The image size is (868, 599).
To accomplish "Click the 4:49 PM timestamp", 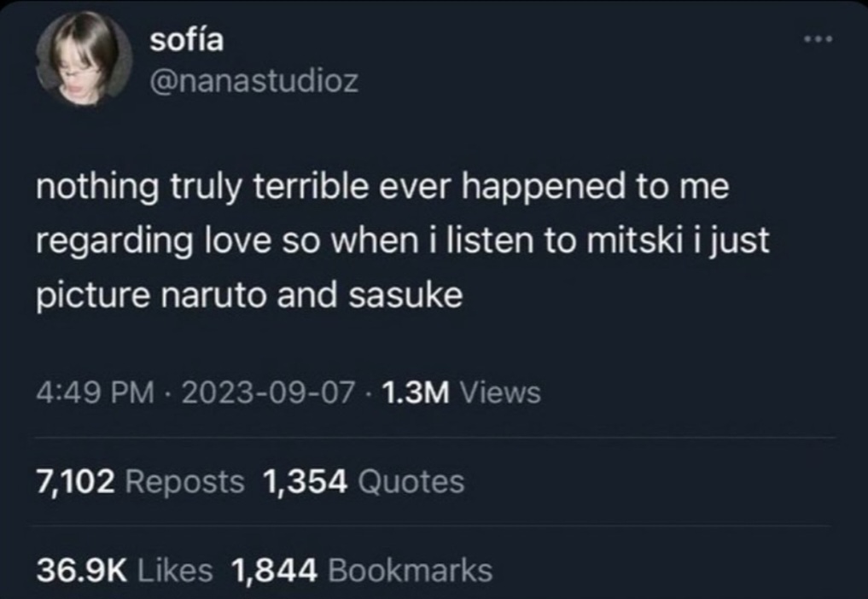I will [x=95, y=393].
